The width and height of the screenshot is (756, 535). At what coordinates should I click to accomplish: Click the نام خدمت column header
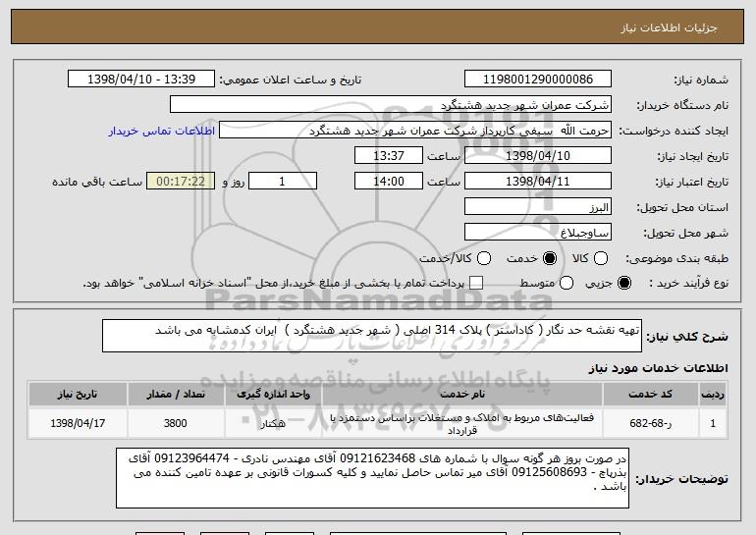(x=461, y=395)
